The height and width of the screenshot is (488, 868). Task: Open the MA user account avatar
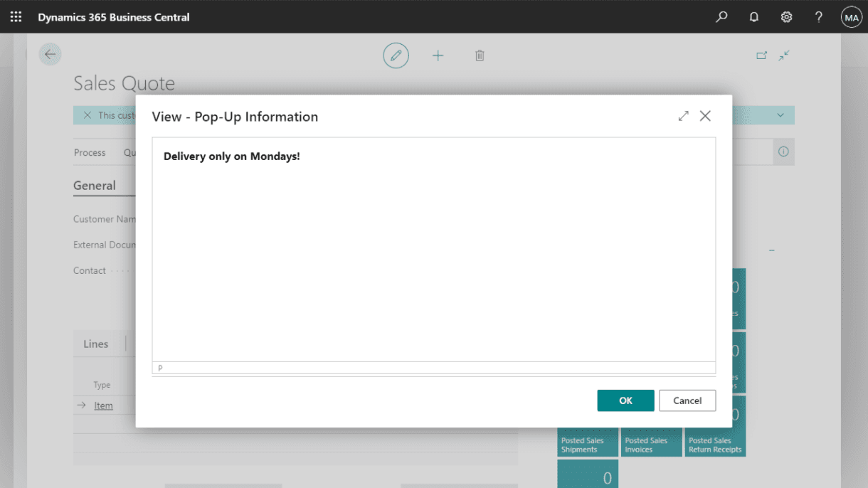851,16
